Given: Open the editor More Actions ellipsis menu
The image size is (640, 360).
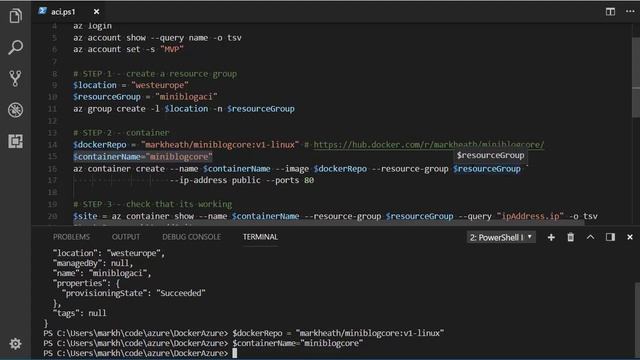Looking at the screenshot, I should 630,11.
